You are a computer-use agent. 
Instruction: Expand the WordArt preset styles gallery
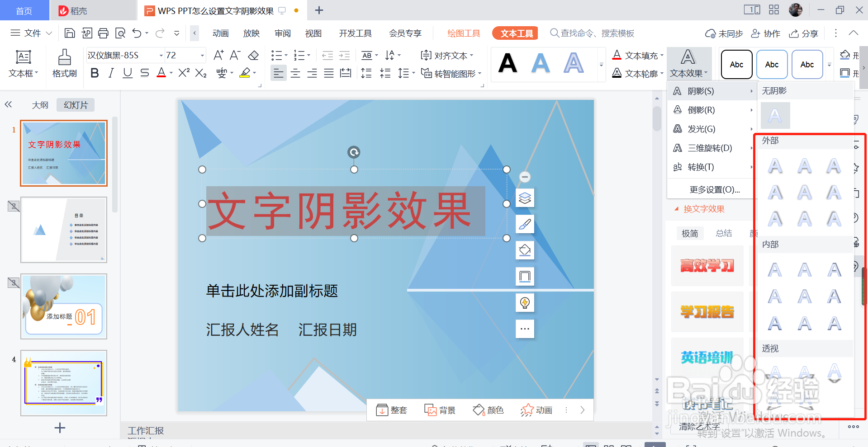[x=601, y=65]
